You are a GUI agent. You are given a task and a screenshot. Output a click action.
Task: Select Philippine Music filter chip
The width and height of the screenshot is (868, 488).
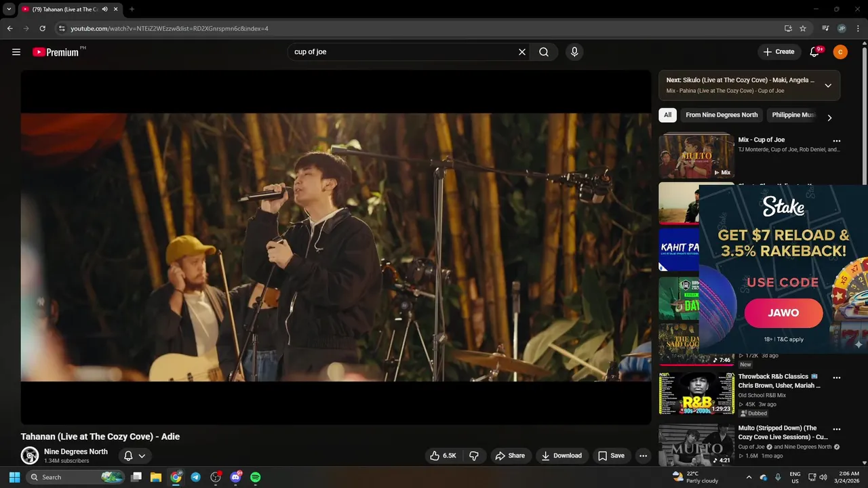coord(793,115)
